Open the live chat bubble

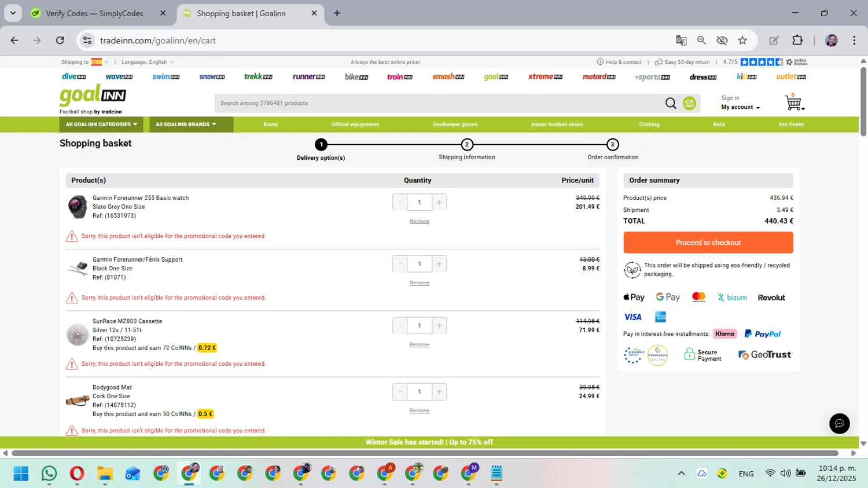(x=839, y=423)
